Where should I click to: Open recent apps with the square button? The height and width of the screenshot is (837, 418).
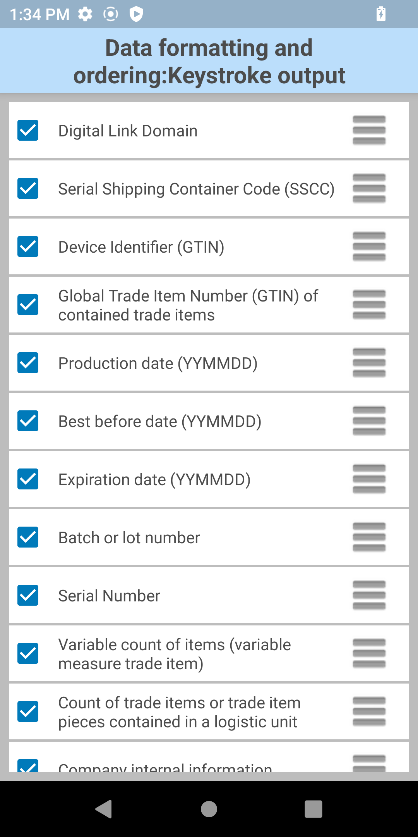click(x=313, y=809)
